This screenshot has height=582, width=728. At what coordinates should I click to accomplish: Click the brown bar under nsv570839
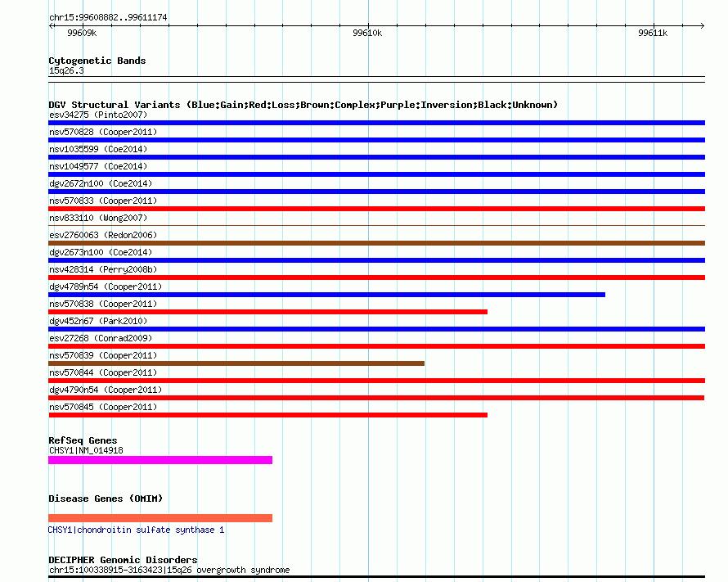[x=236, y=363]
